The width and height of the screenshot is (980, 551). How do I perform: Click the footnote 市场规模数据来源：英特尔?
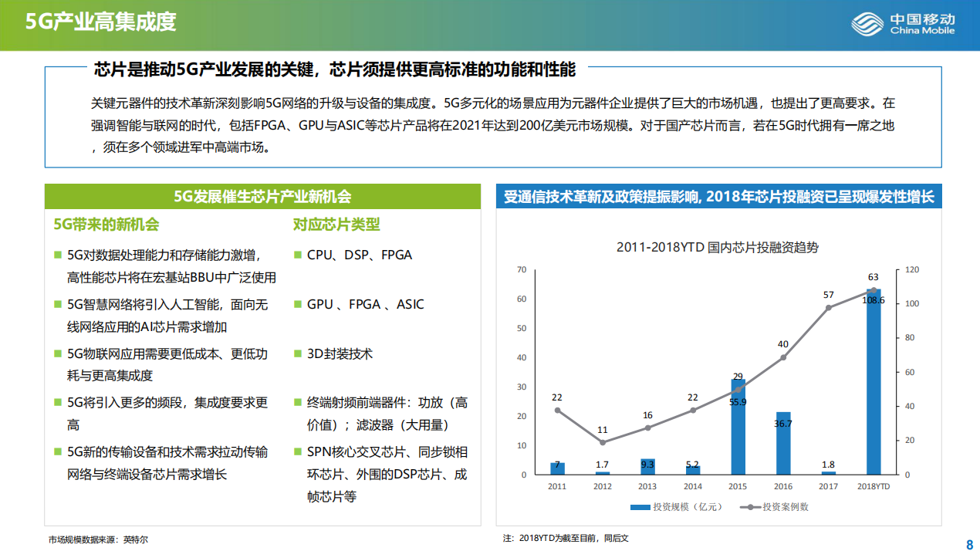97,539
